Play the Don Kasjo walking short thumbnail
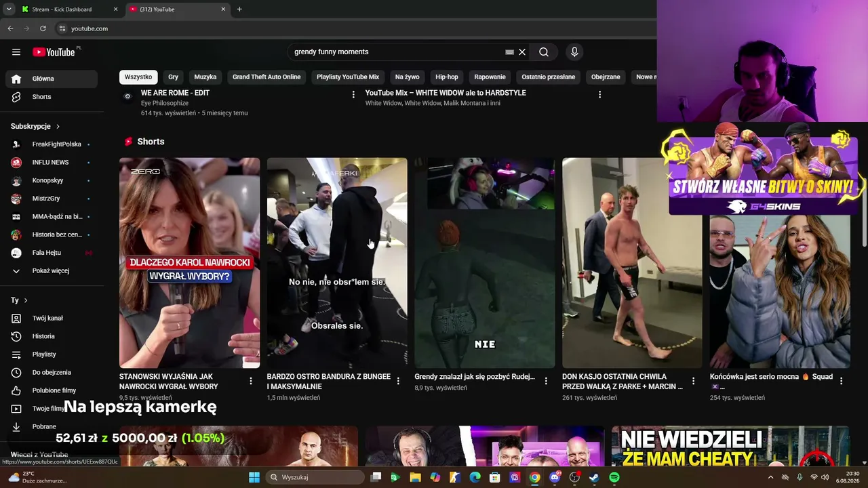 (632, 263)
